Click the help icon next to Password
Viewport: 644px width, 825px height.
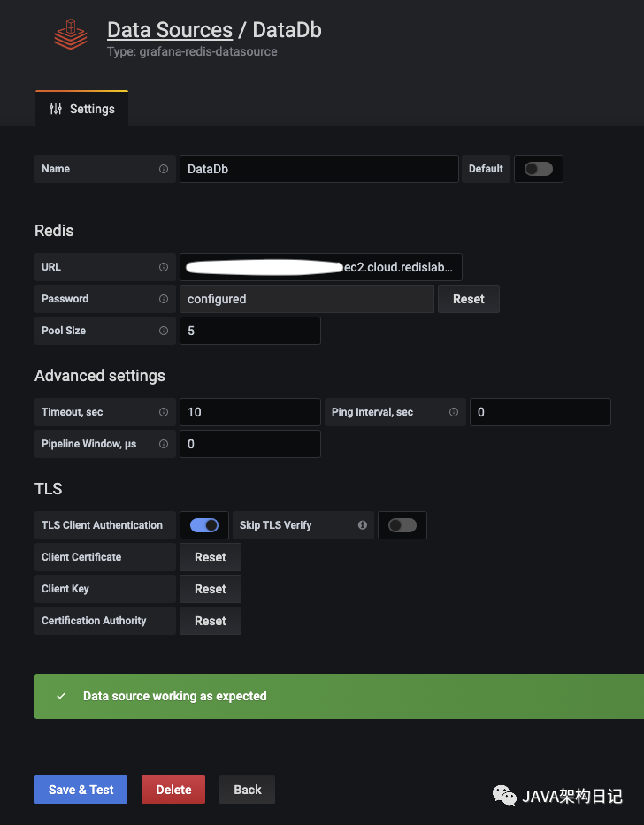pyautogui.click(x=163, y=299)
